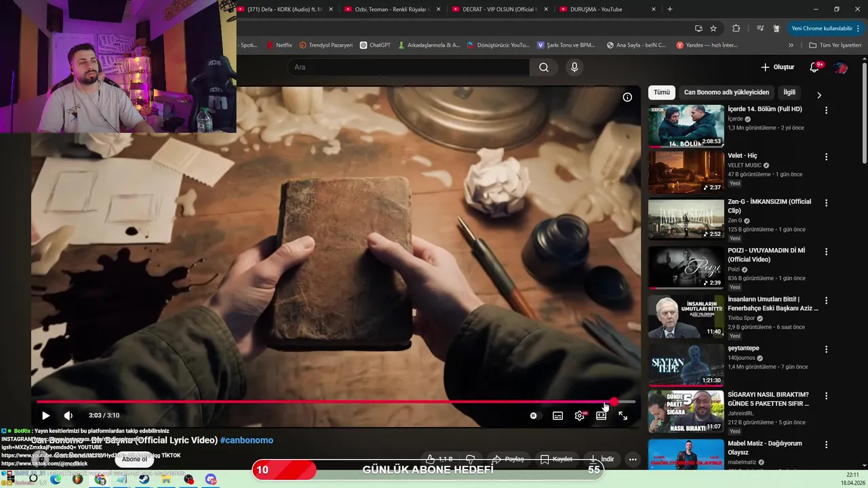The image size is (868, 488).
Task: Open options for 'şeytantepe' video
Action: click(x=826, y=350)
